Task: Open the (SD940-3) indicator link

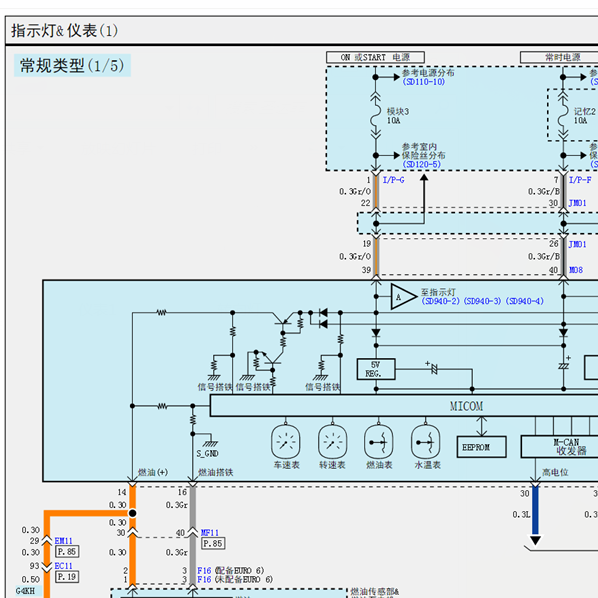Action: [482, 301]
